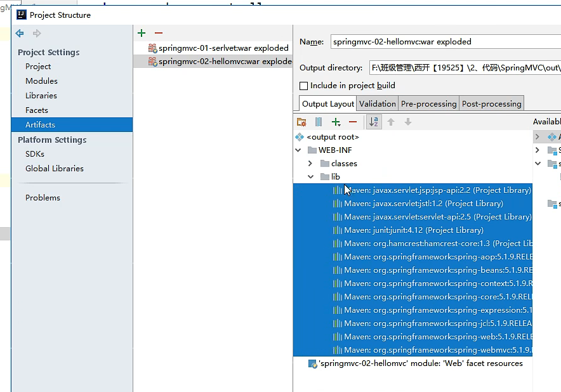Switch to the Output Layout tab
Viewport: 561px width, 392px height.
(x=327, y=104)
